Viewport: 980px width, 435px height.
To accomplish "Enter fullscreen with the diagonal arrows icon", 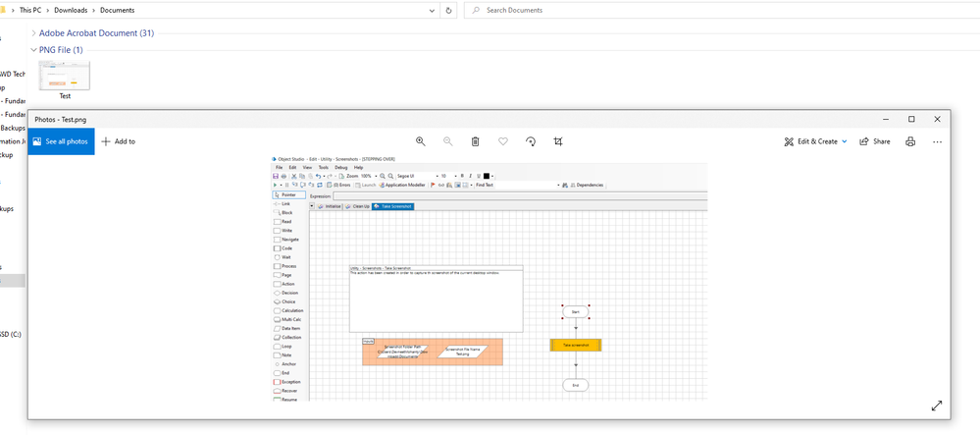I will (936, 406).
